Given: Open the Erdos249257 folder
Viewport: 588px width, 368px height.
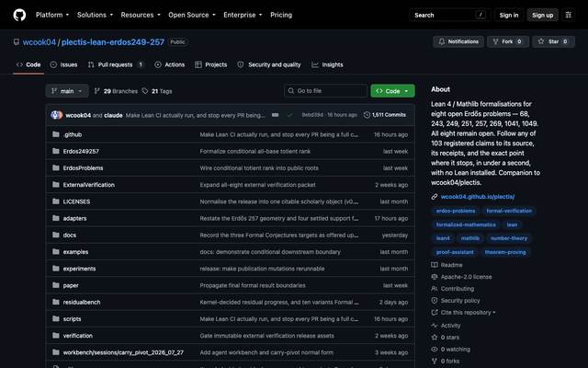Looking at the screenshot, I should coord(81,151).
